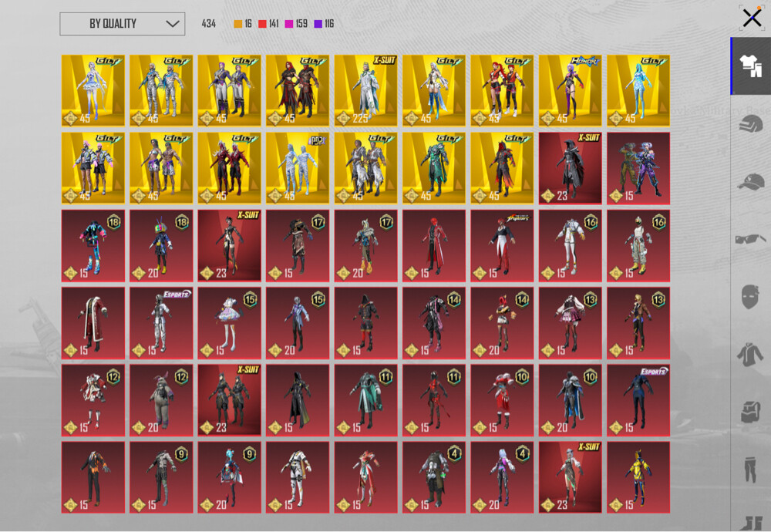This screenshot has height=532, width=771.
Task: Select the level 4 outfit worth 20
Action: [502, 477]
